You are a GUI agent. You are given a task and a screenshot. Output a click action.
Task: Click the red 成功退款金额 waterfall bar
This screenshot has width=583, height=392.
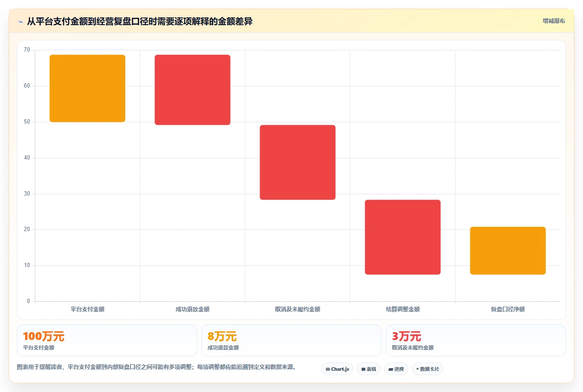(x=192, y=90)
